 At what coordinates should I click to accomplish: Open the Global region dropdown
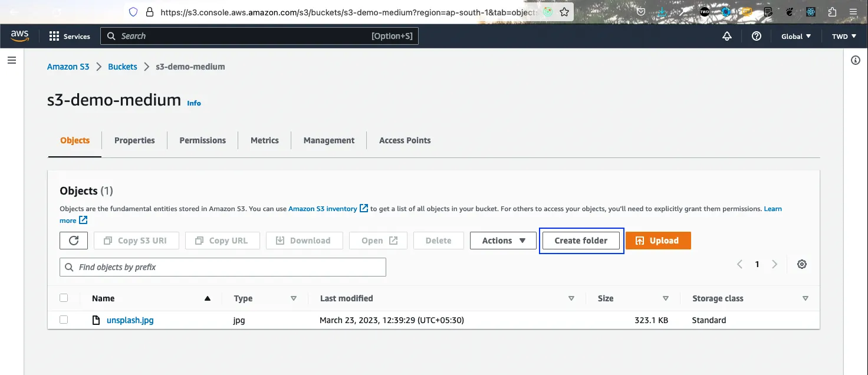(796, 36)
